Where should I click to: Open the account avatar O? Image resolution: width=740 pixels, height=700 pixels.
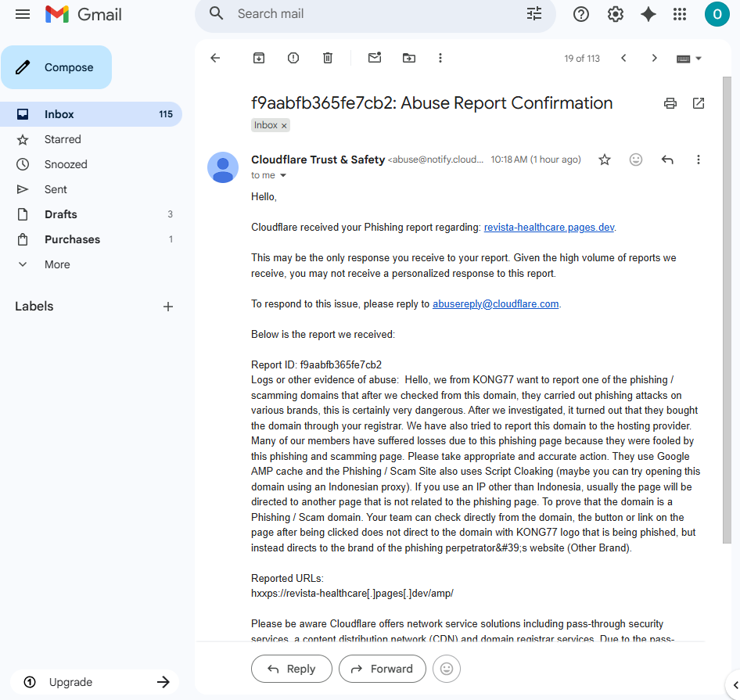pyautogui.click(x=717, y=14)
